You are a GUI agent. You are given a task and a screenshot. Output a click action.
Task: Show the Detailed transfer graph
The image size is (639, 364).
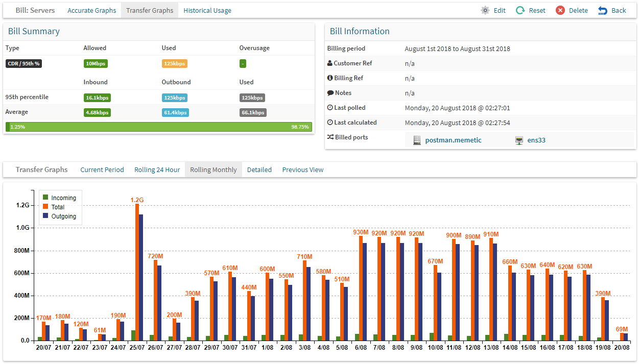[259, 169]
